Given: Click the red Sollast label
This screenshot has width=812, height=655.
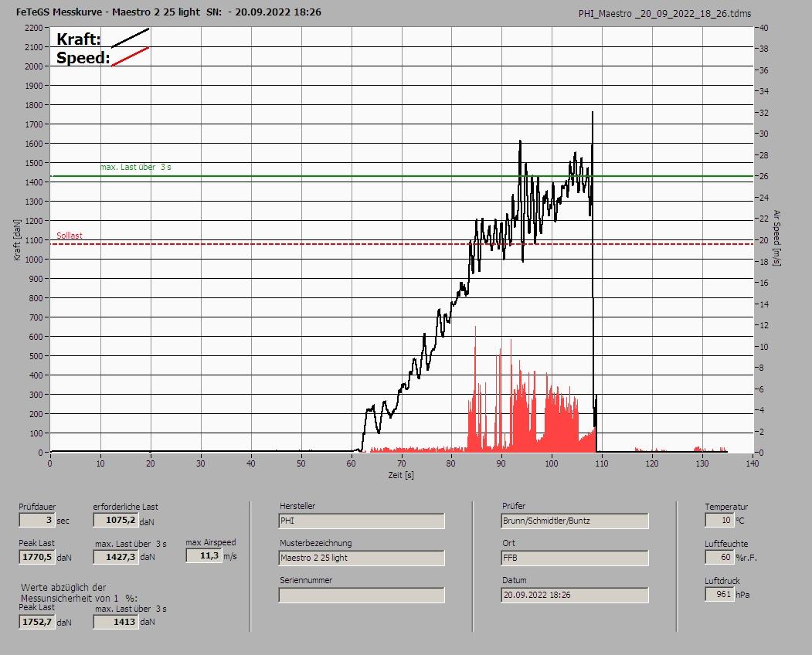Looking at the screenshot, I should point(70,236).
